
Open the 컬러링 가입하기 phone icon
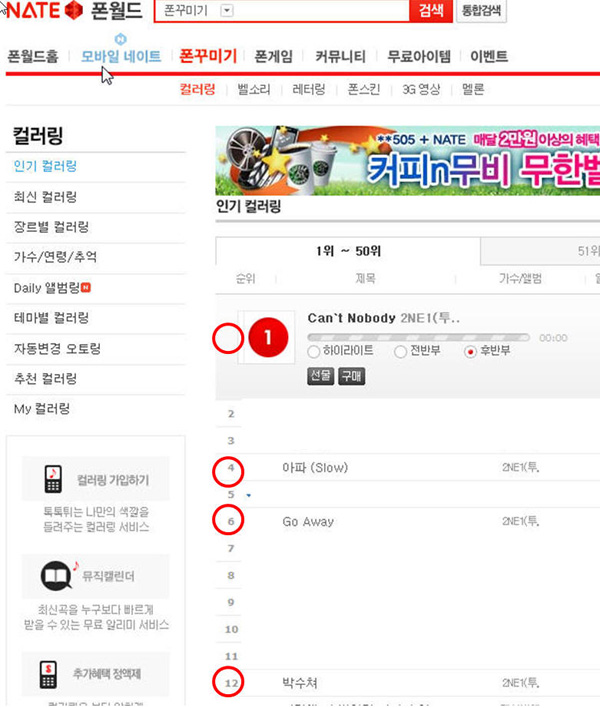pos(53,479)
